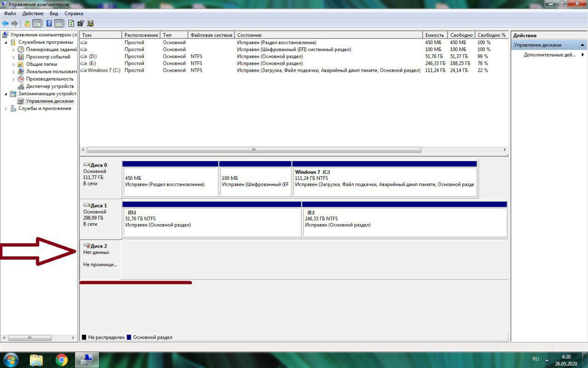
Task: Sort by the Состояние column header
Action: [x=328, y=35]
